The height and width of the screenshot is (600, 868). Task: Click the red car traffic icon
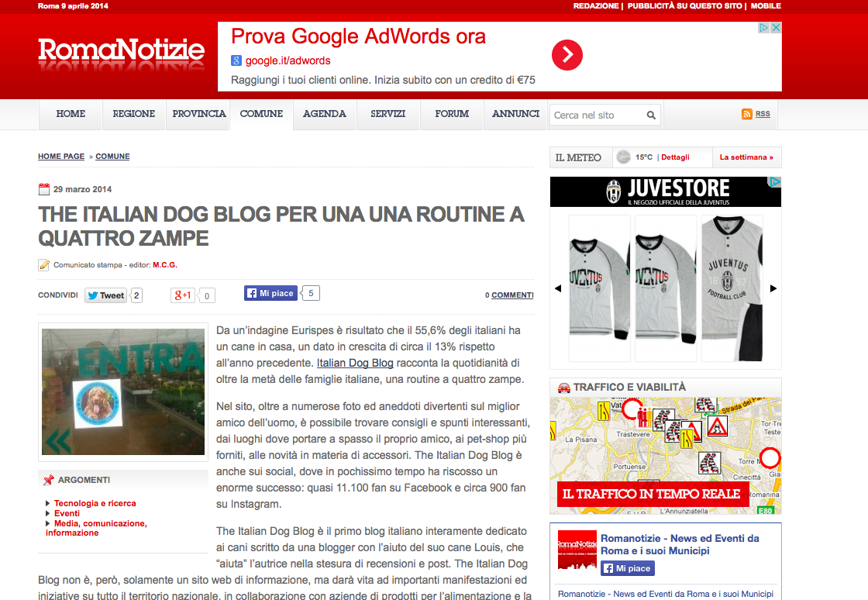tap(563, 388)
